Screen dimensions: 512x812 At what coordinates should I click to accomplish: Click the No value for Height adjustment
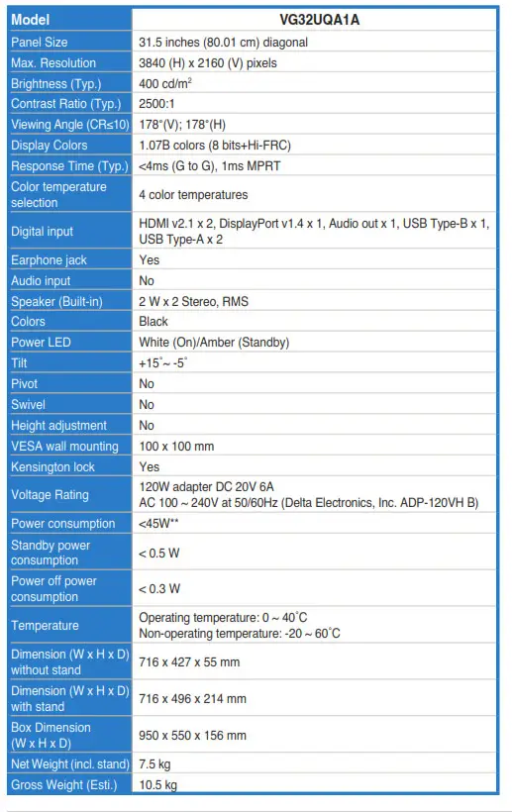tap(147, 425)
